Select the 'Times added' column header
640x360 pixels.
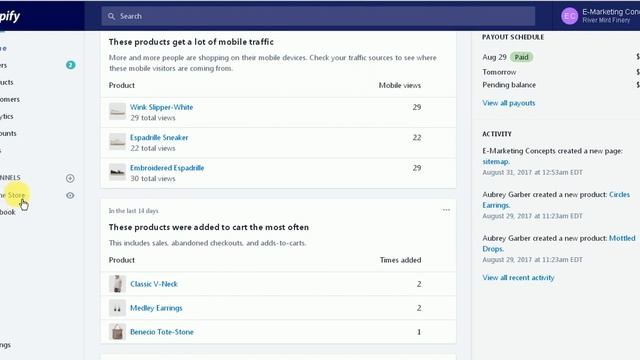click(400, 260)
